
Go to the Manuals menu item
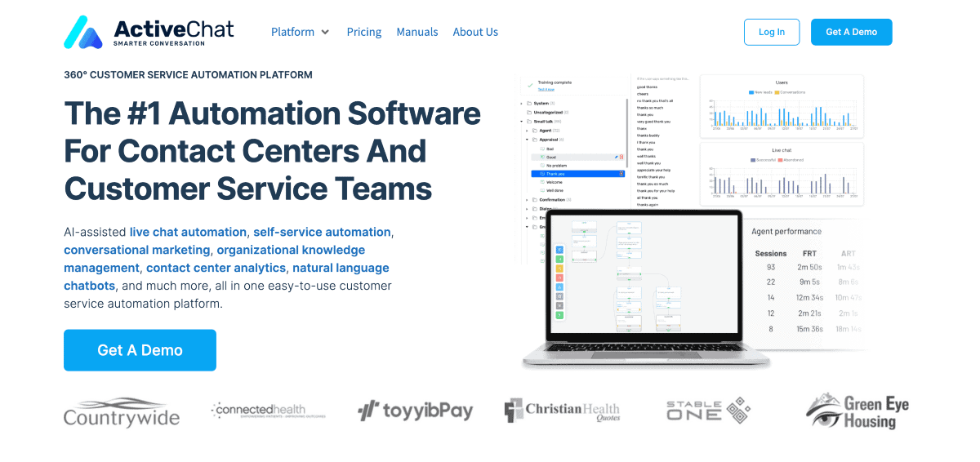click(416, 32)
